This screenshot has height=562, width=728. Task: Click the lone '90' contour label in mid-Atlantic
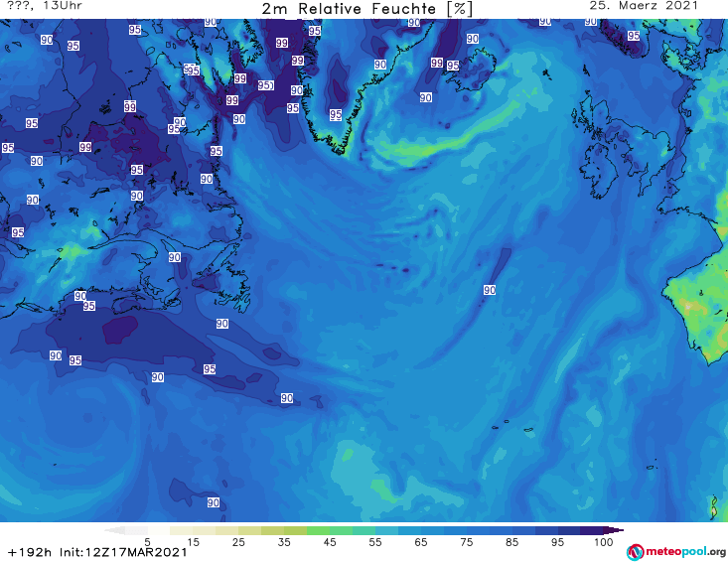[x=490, y=290]
